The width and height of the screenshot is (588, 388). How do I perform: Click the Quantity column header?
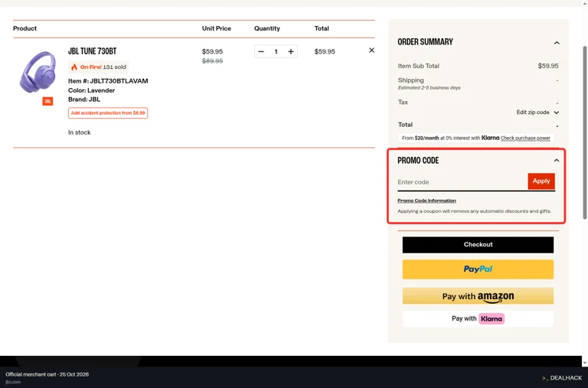[267, 28]
